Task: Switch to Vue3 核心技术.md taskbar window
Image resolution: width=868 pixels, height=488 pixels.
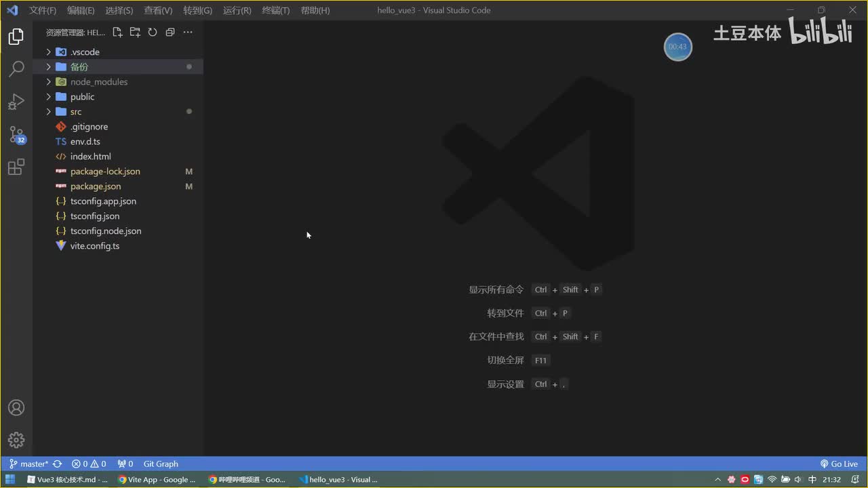Action: tap(67, 480)
